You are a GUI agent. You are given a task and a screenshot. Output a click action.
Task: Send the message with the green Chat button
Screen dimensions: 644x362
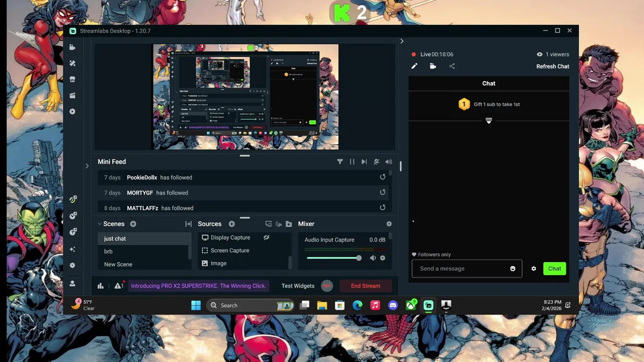tap(554, 268)
